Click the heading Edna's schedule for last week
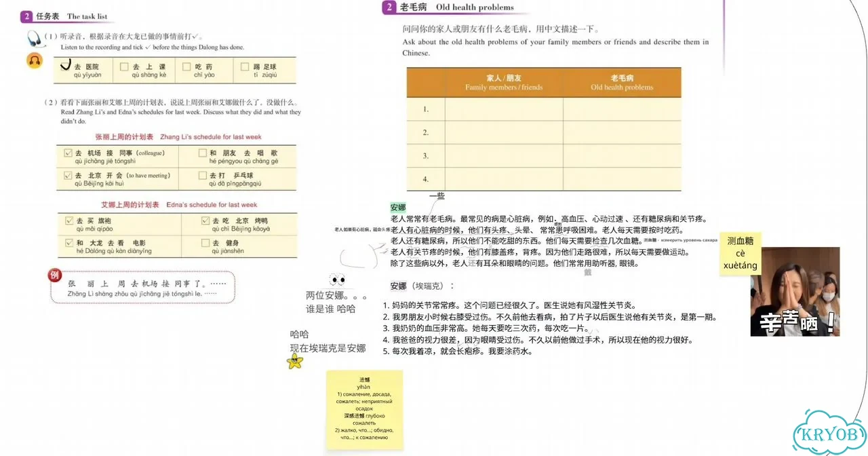The height and width of the screenshot is (456, 868). [x=179, y=204]
